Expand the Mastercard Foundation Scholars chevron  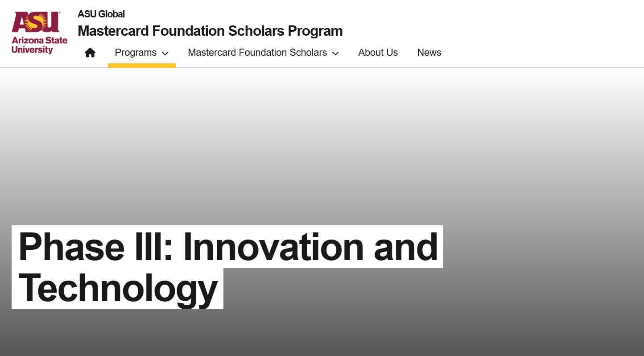pyautogui.click(x=335, y=53)
